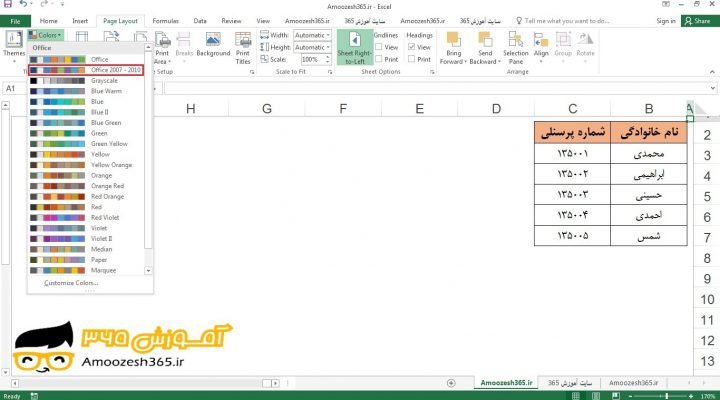The height and width of the screenshot is (400, 720).
Task: Expand the formula bar
Action: (713, 88)
